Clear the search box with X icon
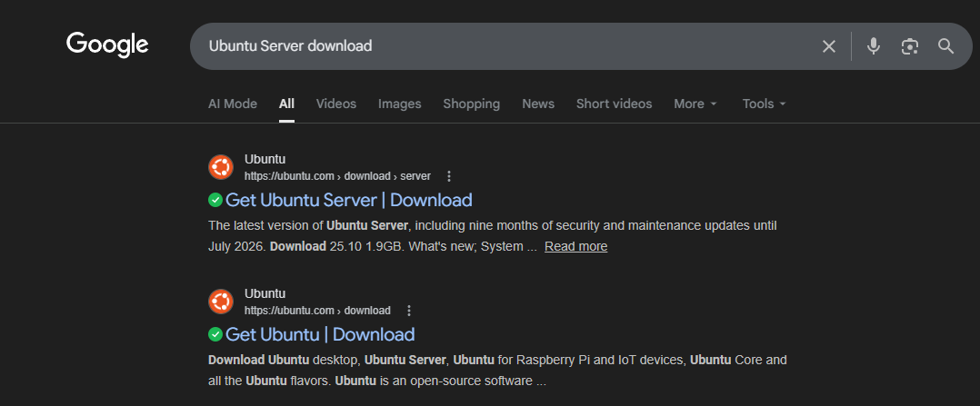The height and width of the screenshot is (406, 980). click(829, 46)
